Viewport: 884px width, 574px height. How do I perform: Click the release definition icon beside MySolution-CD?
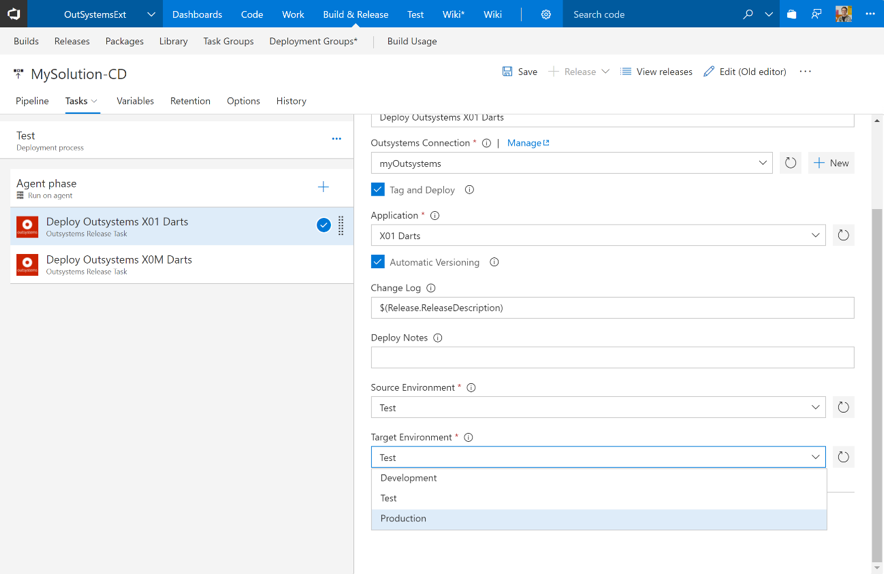pos(18,73)
